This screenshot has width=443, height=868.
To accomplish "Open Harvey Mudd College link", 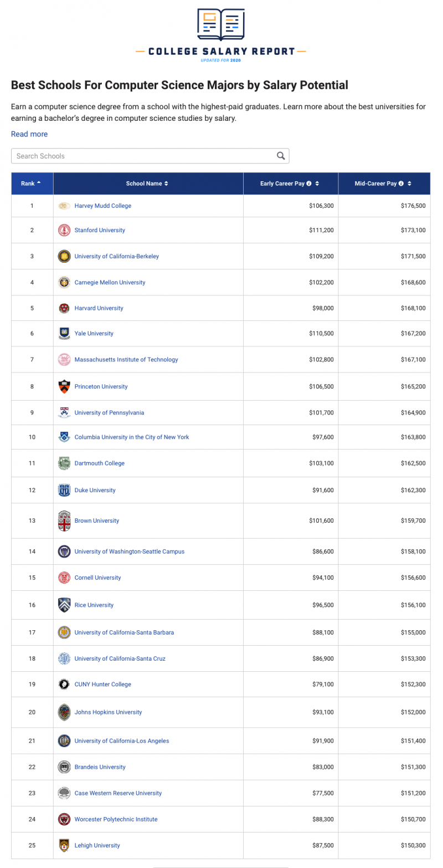I will coord(102,206).
